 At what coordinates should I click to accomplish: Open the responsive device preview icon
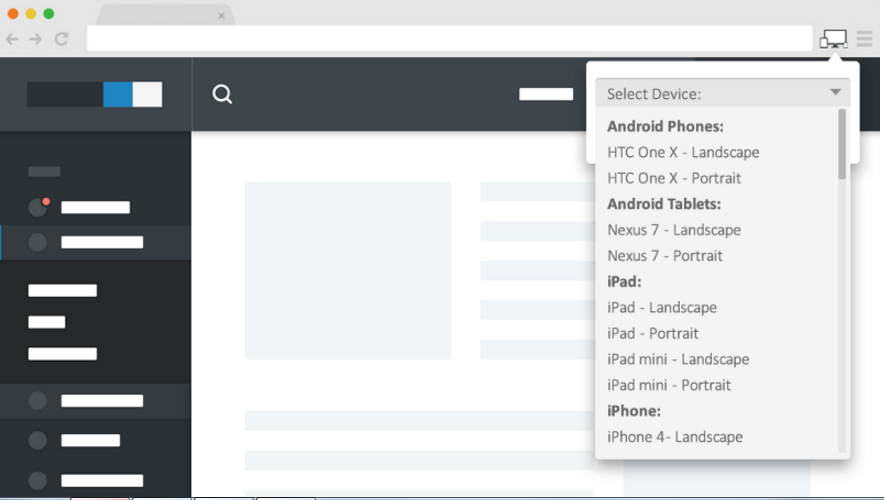click(x=833, y=39)
